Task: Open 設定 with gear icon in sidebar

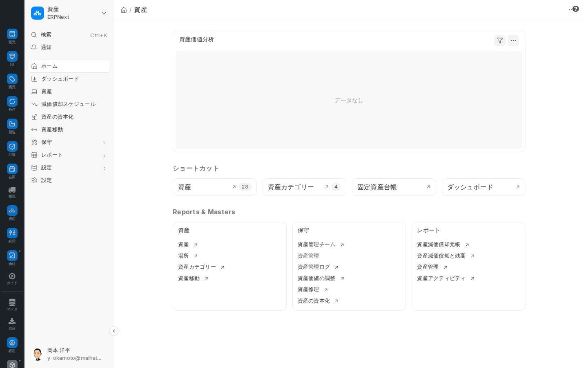Action: pyautogui.click(x=69, y=180)
